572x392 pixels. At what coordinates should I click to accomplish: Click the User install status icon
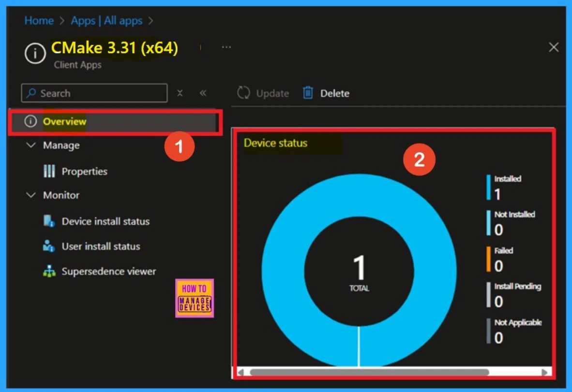(x=48, y=246)
